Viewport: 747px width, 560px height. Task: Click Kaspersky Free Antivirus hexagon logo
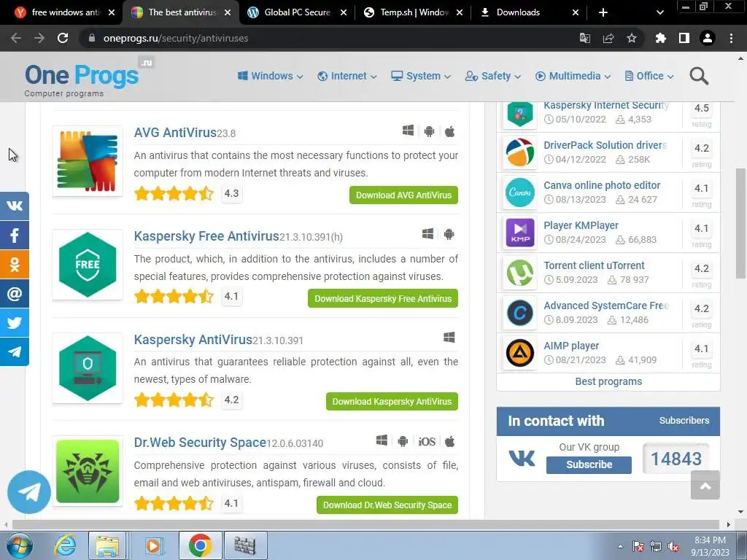pyautogui.click(x=88, y=265)
